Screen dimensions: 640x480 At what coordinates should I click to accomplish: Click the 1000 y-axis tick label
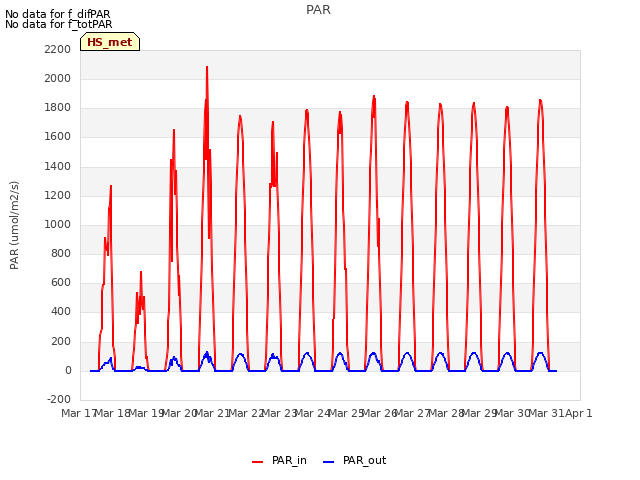pos(58,224)
